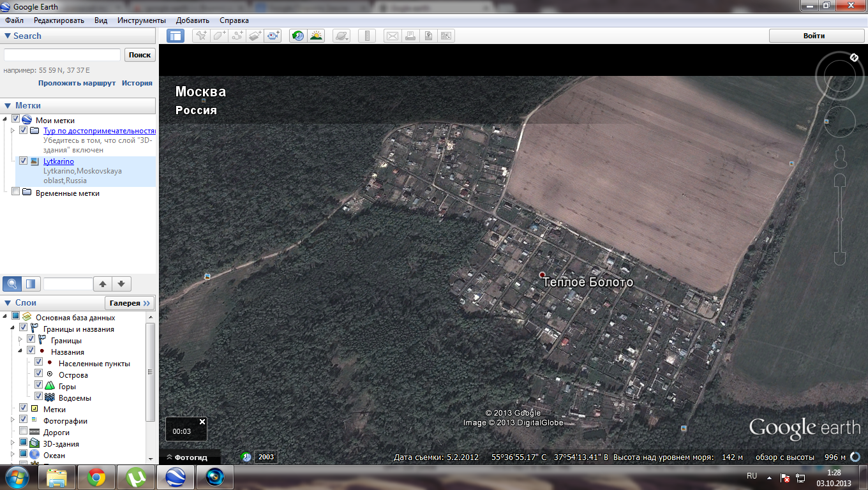Toggle the Временные метки checkbox
Viewport: 868px width, 490px height.
pyautogui.click(x=16, y=193)
